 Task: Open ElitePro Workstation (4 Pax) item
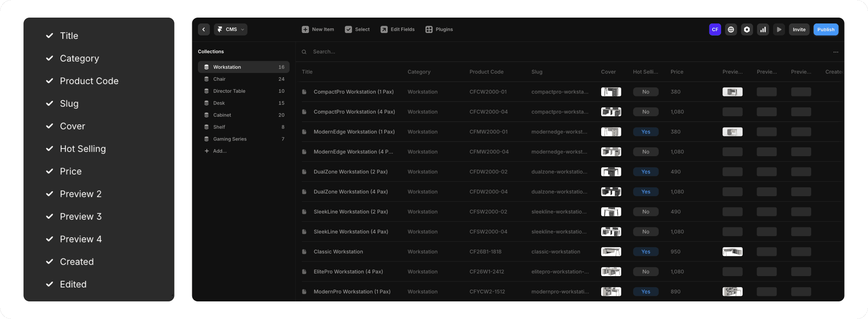348,272
